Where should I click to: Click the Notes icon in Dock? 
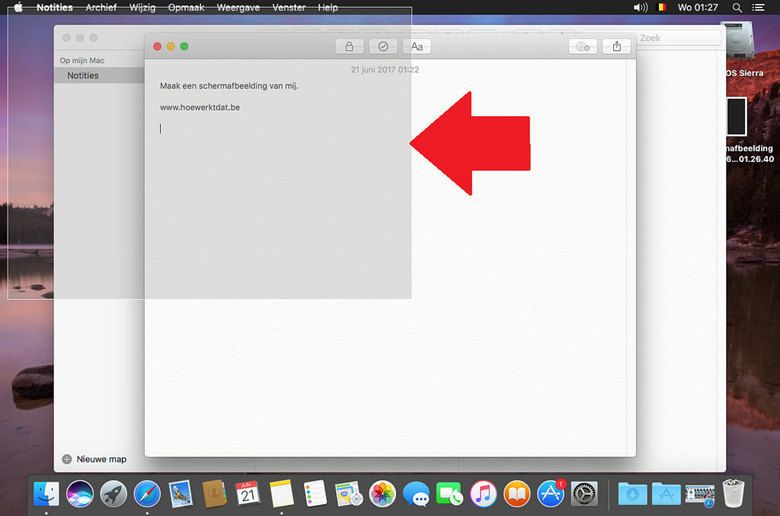coord(282,494)
